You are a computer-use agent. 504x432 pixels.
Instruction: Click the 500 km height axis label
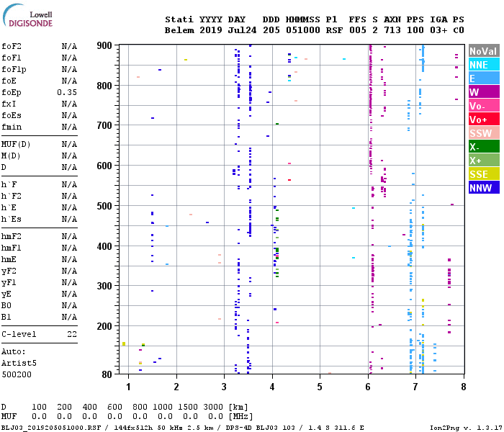tap(104, 206)
